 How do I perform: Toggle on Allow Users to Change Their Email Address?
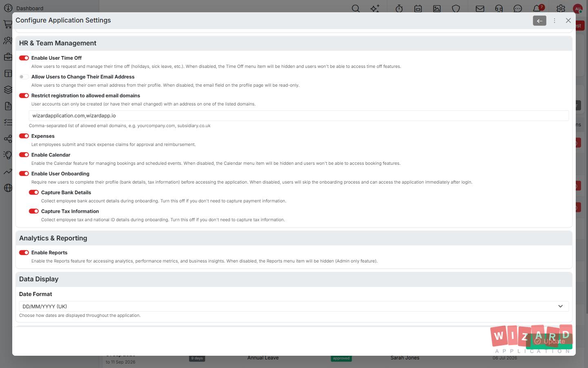tap(24, 77)
